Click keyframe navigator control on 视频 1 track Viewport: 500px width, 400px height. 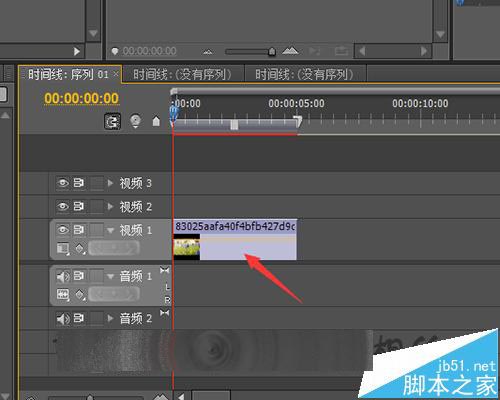click(114, 248)
